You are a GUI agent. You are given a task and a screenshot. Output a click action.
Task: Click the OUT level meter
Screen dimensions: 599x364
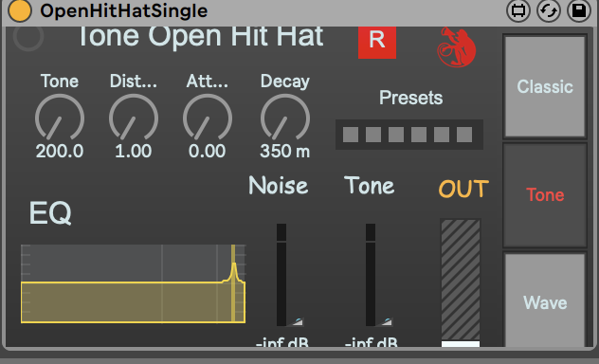(x=461, y=282)
